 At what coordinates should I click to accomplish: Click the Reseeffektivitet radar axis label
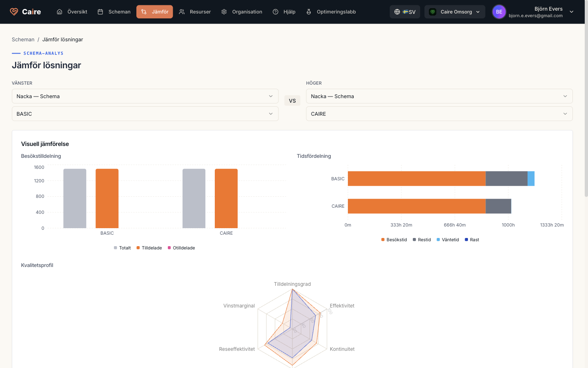pos(237,349)
